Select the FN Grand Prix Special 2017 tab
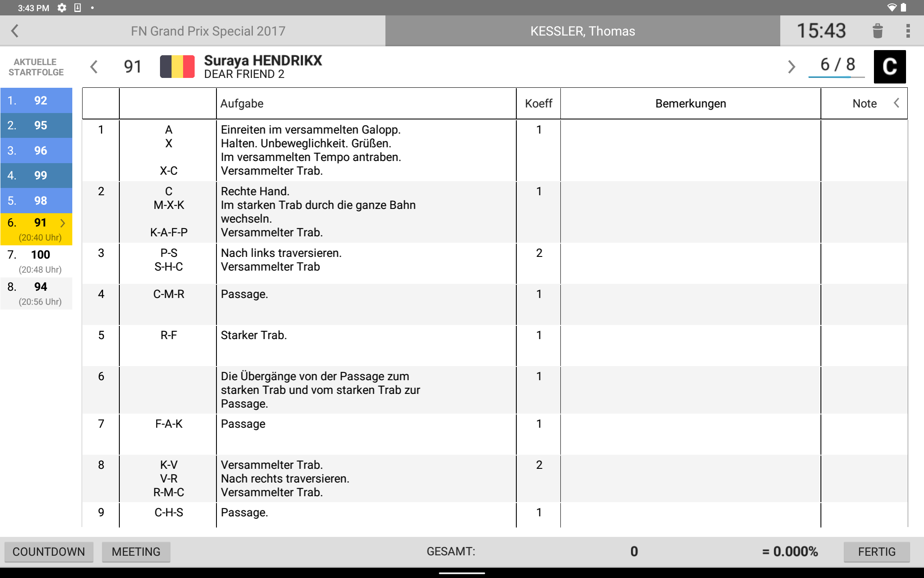 [x=206, y=31]
